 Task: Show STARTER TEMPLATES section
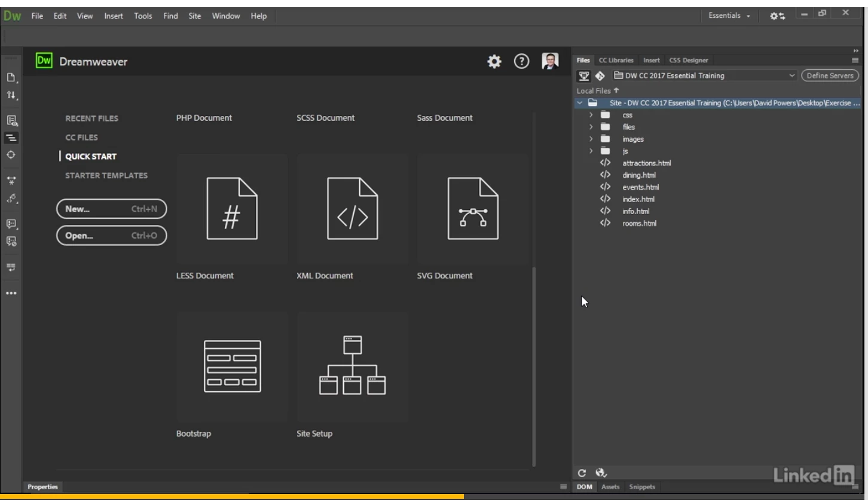coord(106,175)
